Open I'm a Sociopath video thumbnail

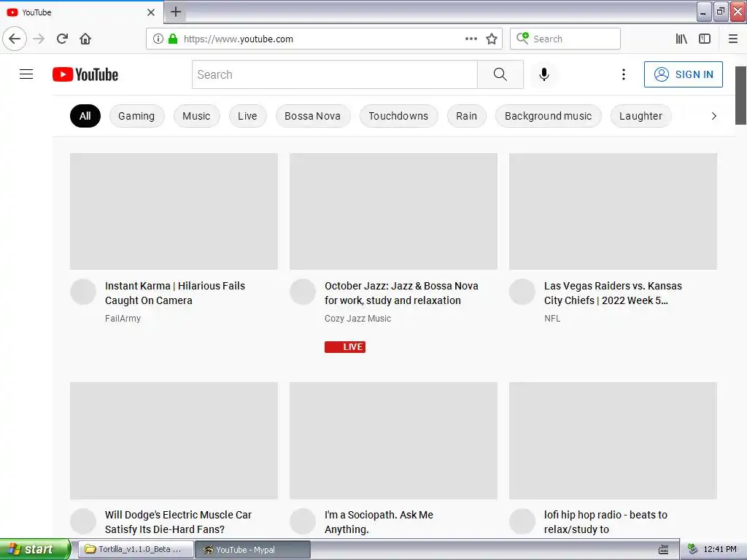[x=393, y=440]
